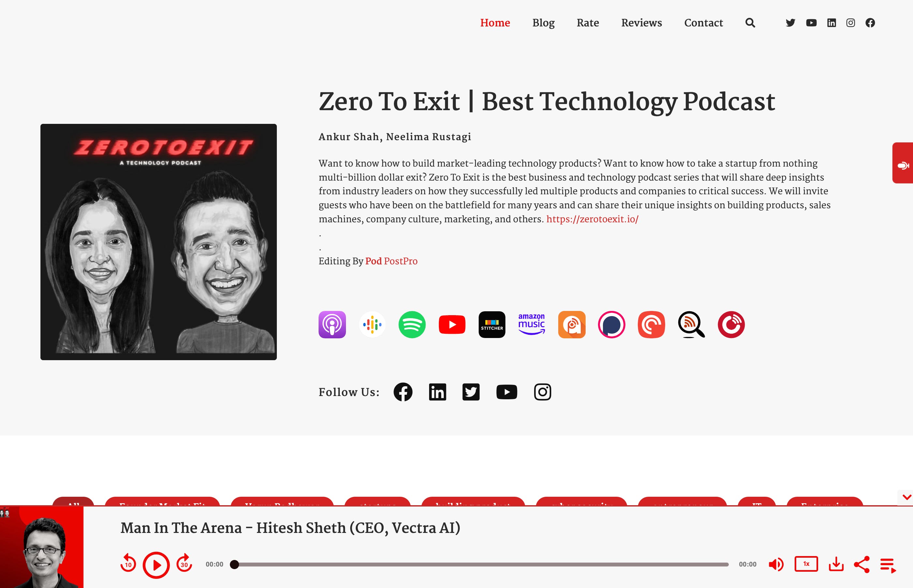
Task: Click the Podcast Addict icon
Action: [x=571, y=324]
